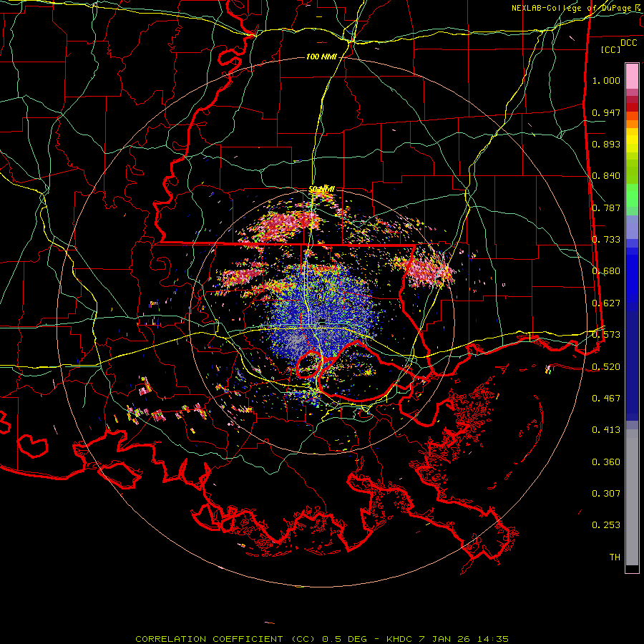
Task: Click the 0.360 legend value
Action: click(x=606, y=462)
